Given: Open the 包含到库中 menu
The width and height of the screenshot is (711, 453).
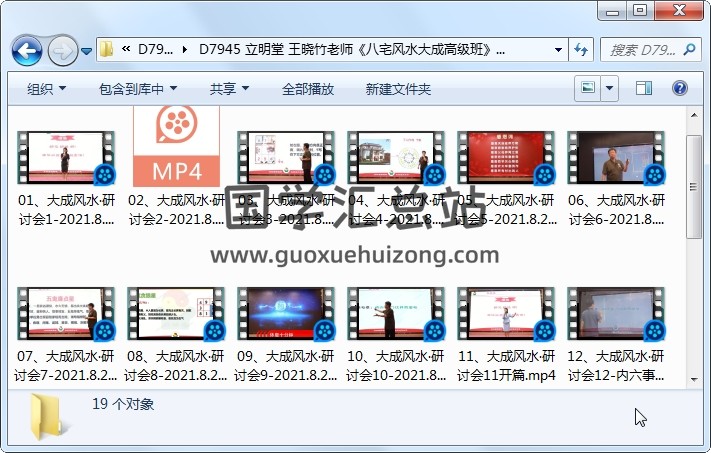Looking at the screenshot, I should point(138,89).
